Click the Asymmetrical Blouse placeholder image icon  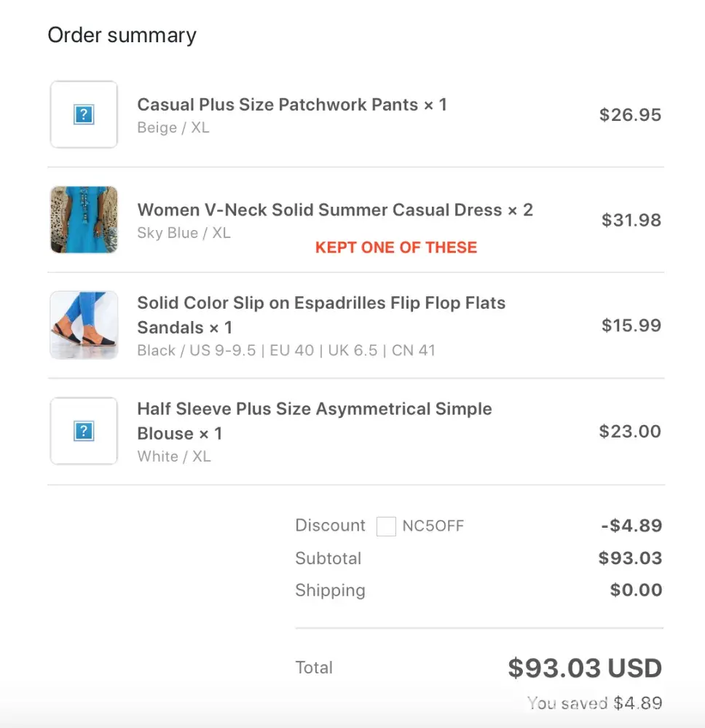84,431
